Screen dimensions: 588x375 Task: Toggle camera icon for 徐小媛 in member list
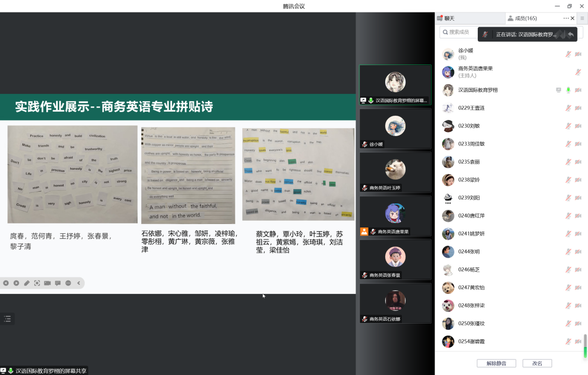pyautogui.click(x=578, y=54)
